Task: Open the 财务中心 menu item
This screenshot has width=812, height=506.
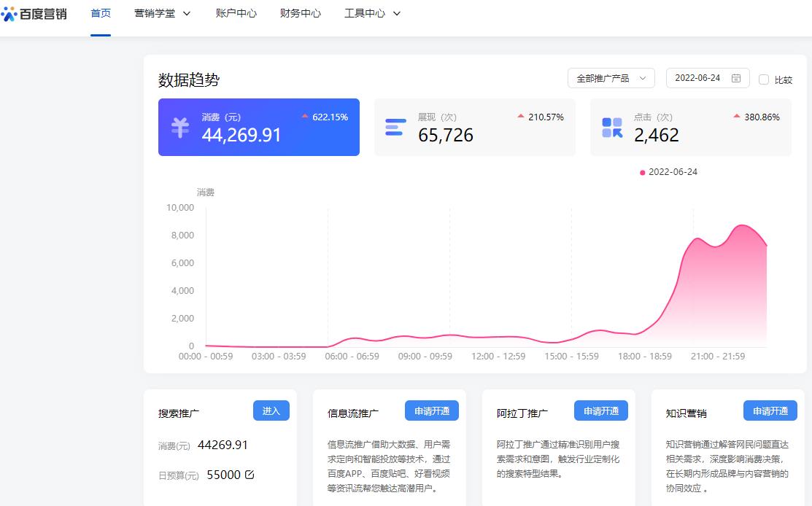Action: pyautogui.click(x=300, y=12)
